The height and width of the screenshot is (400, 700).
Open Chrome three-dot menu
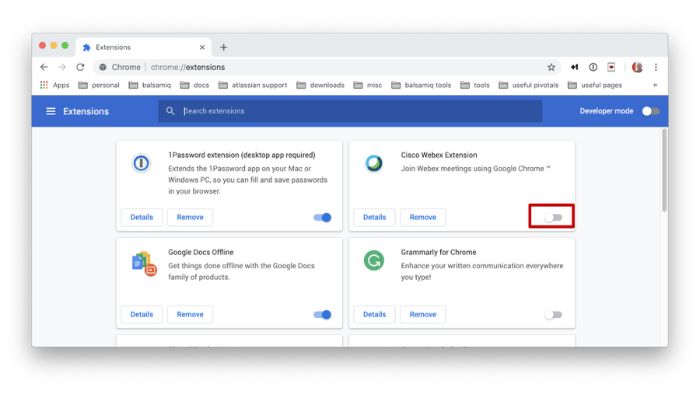coord(656,67)
